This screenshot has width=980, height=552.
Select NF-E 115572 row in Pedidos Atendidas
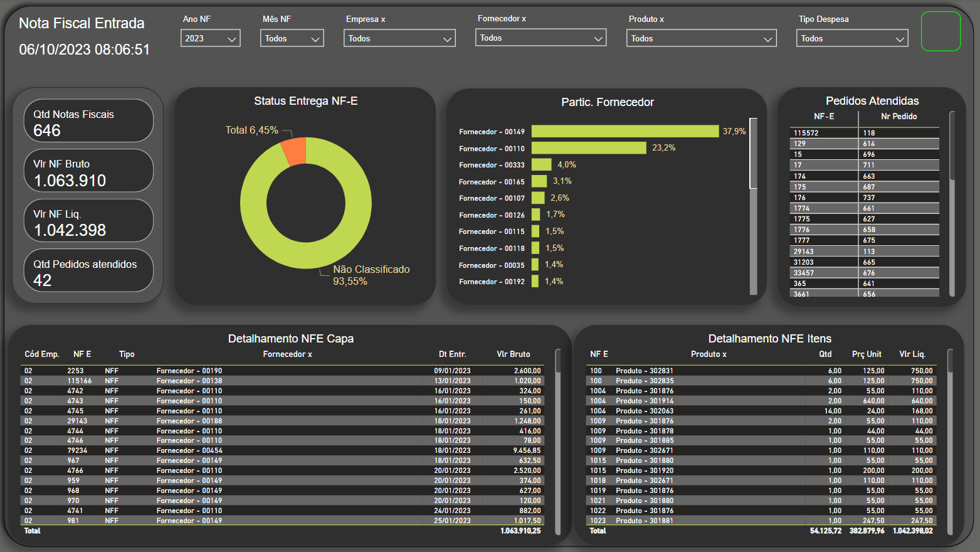[865, 133]
